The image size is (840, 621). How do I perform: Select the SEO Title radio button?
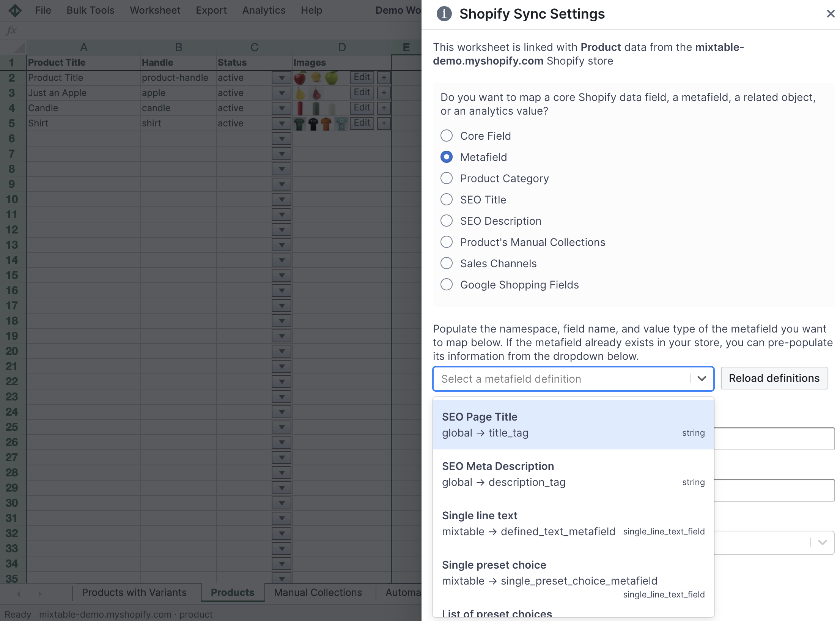coord(447,199)
